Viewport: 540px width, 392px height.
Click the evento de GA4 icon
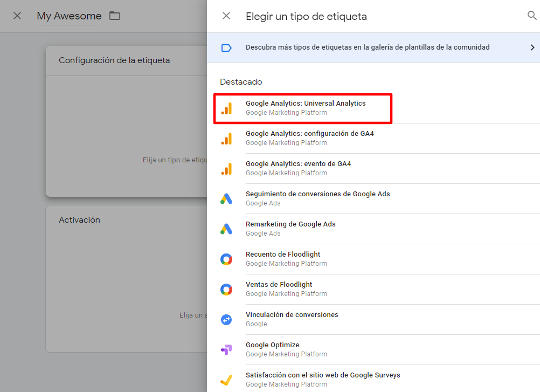coord(226,169)
